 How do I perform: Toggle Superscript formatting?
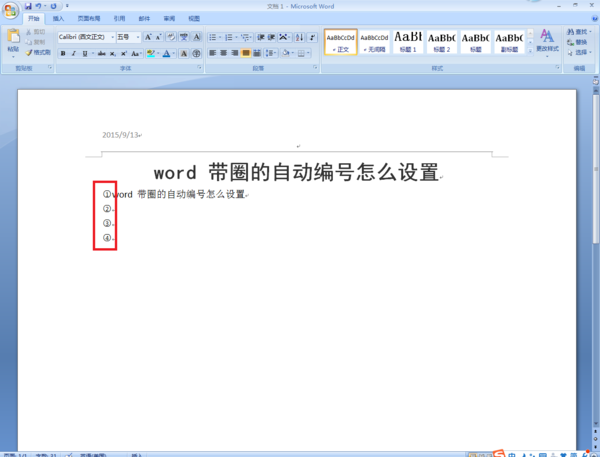point(124,53)
